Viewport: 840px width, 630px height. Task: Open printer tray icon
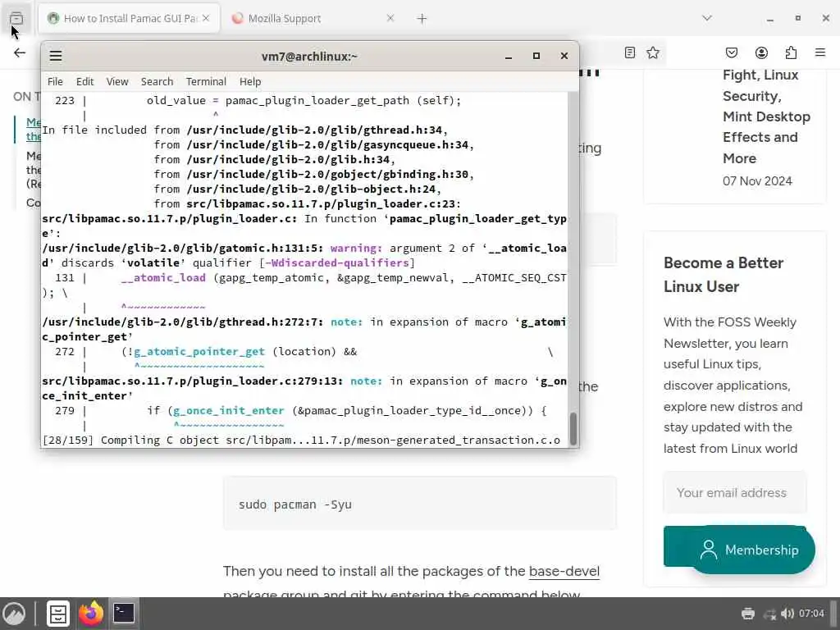point(748,614)
